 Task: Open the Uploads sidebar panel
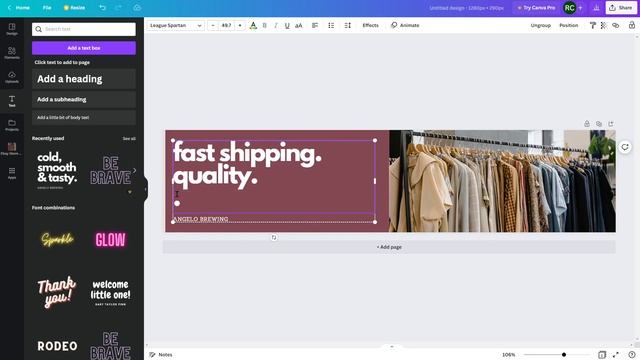click(12, 77)
